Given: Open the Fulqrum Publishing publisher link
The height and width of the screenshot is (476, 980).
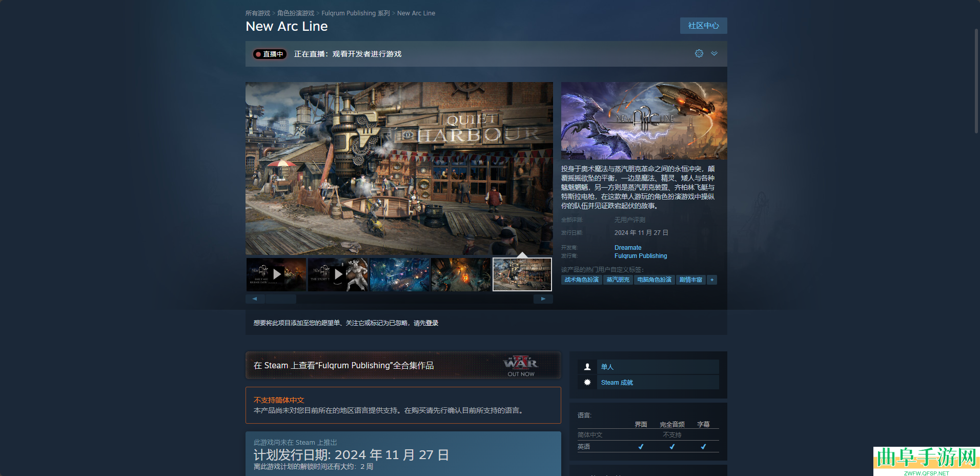Looking at the screenshot, I should point(641,256).
